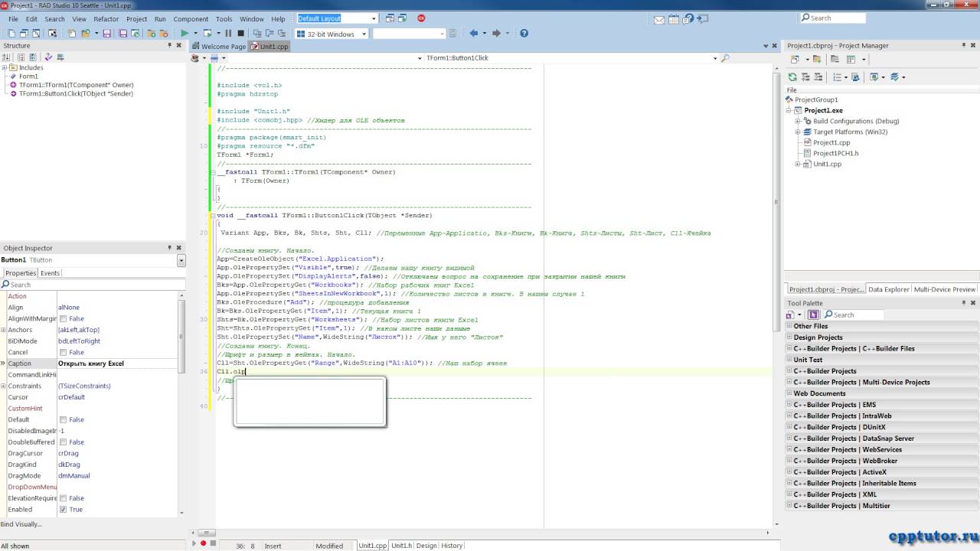Click the green Refresh icon in Project Manager
Viewport: 980px width, 551px height.
coord(792,77)
